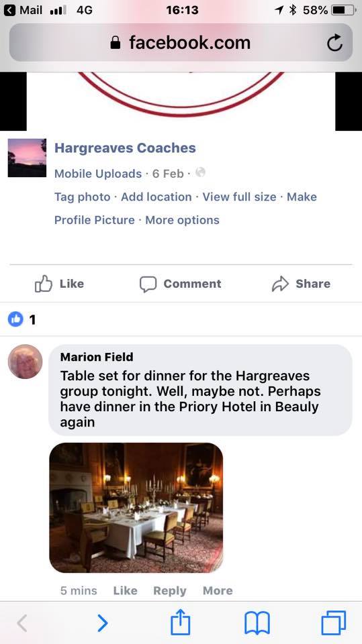Show open tabs overview icon

pos(334,623)
